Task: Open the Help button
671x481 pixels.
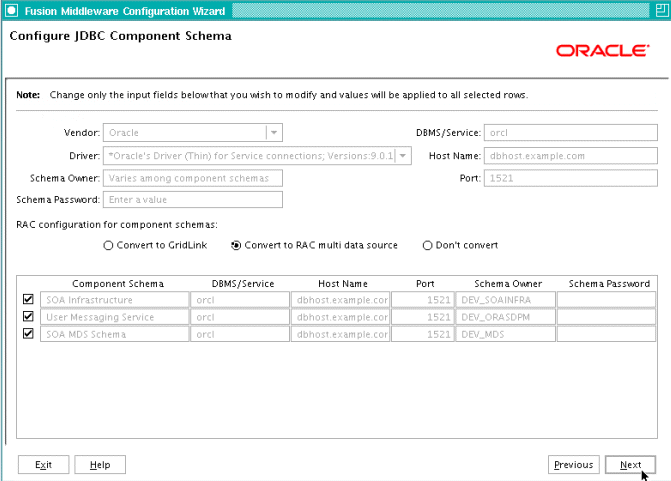Action: coord(100,465)
